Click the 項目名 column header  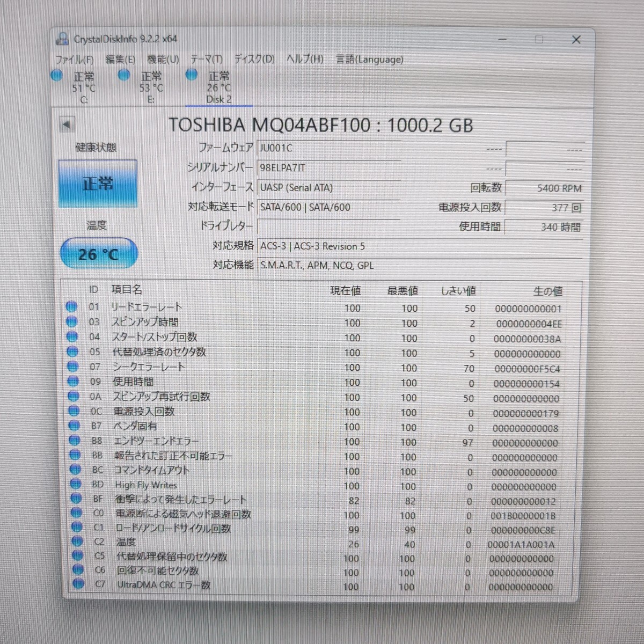(x=127, y=290)
